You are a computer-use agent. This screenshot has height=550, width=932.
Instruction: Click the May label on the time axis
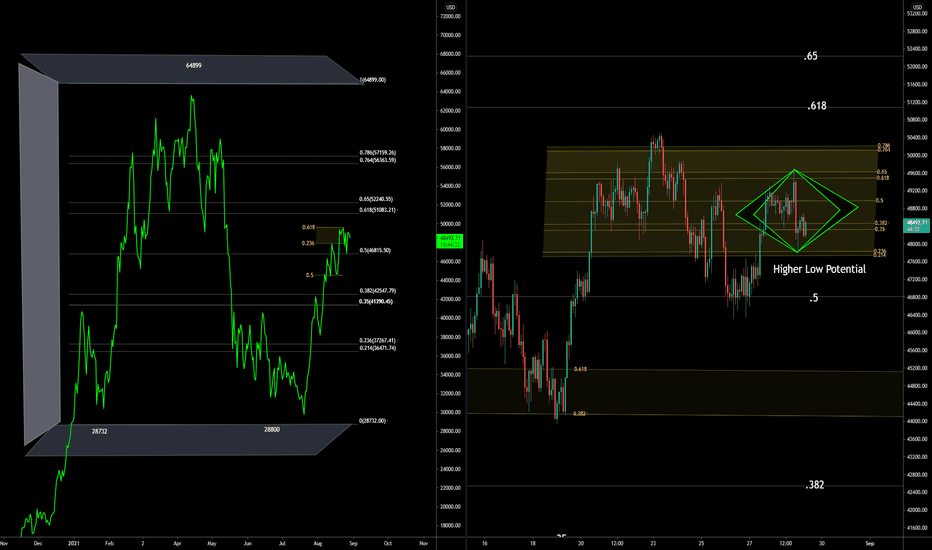[212, 543]
